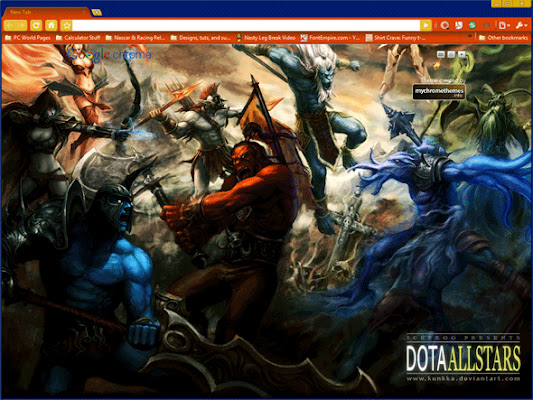Open the Nasty Leg Break Video bookmark
This screenshot has height=400, width=533.
click(x=265, y=38)
